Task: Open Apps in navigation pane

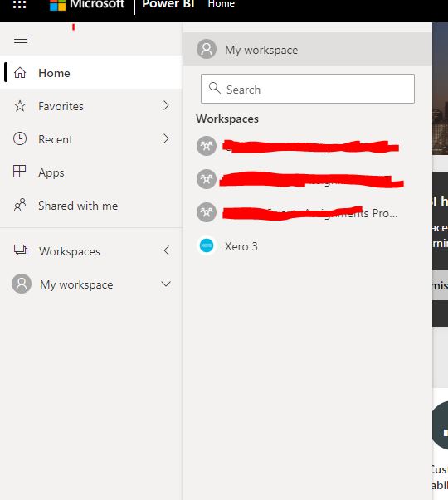Action: pyautogui.click(x=91, y=172)
